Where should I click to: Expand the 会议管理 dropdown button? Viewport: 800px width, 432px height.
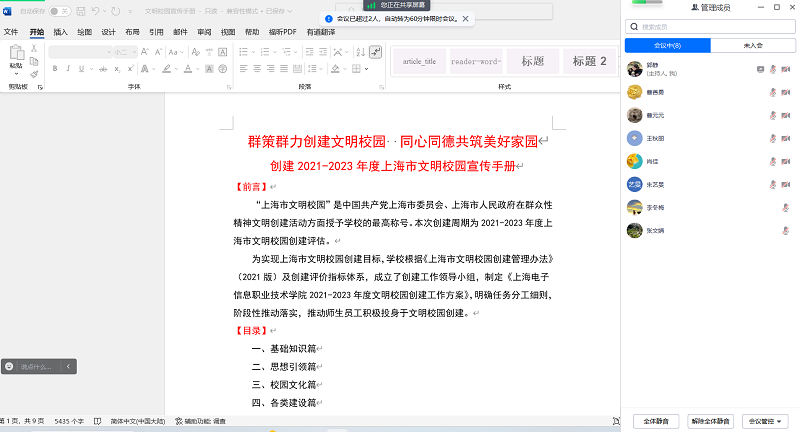pos(768,421)
